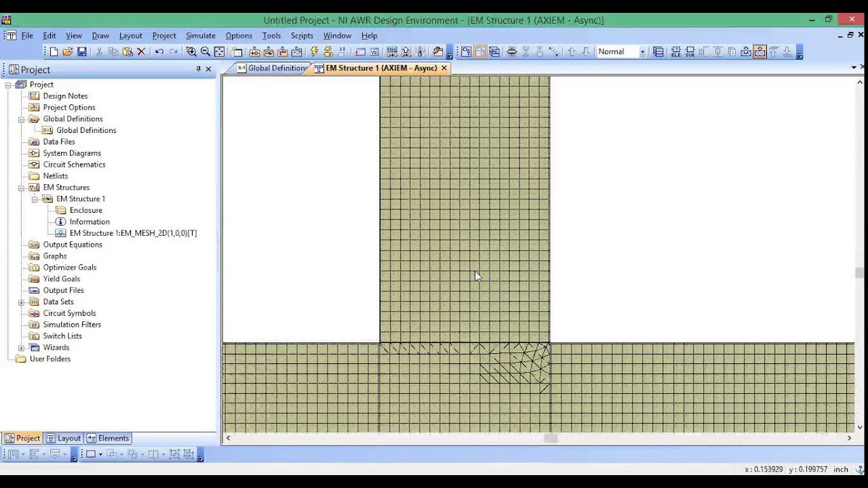
Task: Fit the view to window
Action: (x=220, y=52)
